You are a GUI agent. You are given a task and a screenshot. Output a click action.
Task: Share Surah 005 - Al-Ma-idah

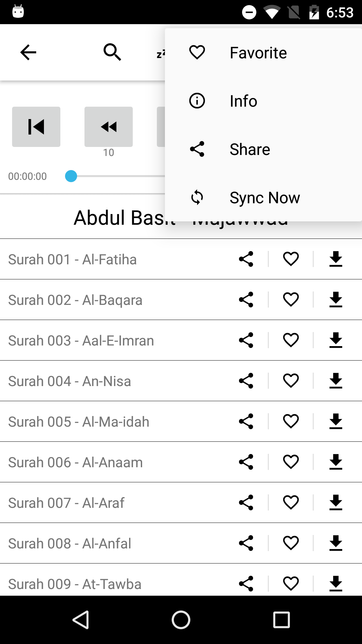coord(246,421)
